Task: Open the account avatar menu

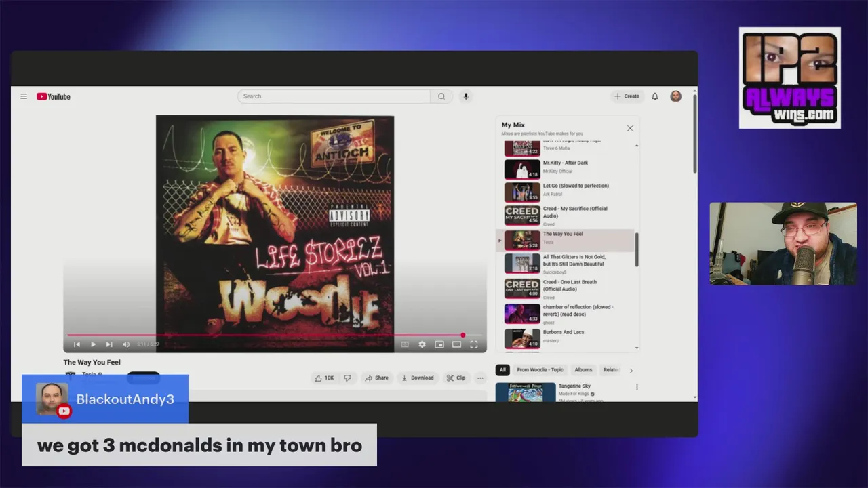Action: (675, 96)
